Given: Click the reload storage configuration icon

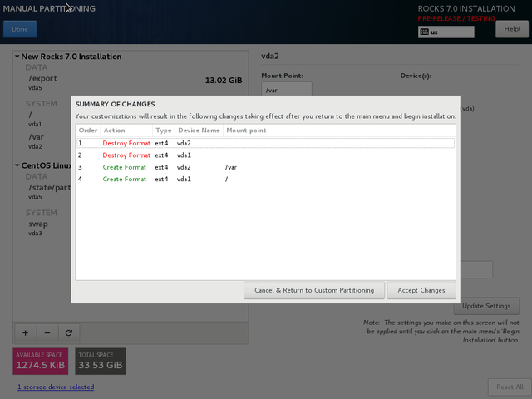Looking at the screenshot, I should pos(69,332).
